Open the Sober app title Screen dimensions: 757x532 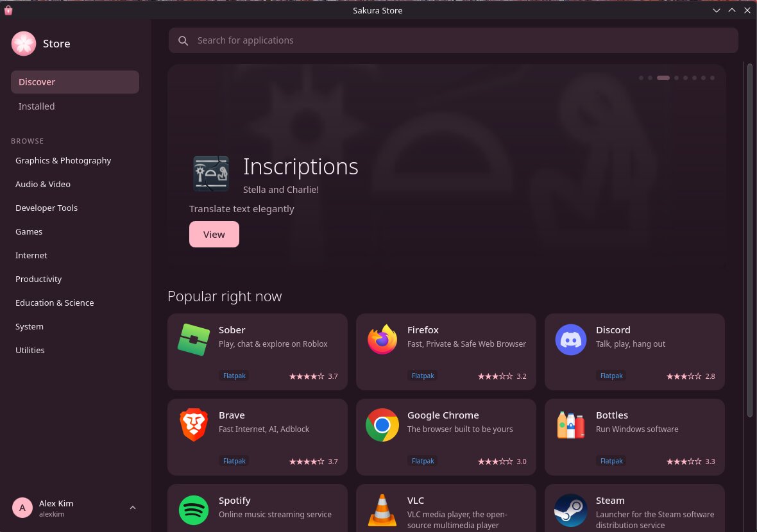pyautogui.click(x=232, y=330)
